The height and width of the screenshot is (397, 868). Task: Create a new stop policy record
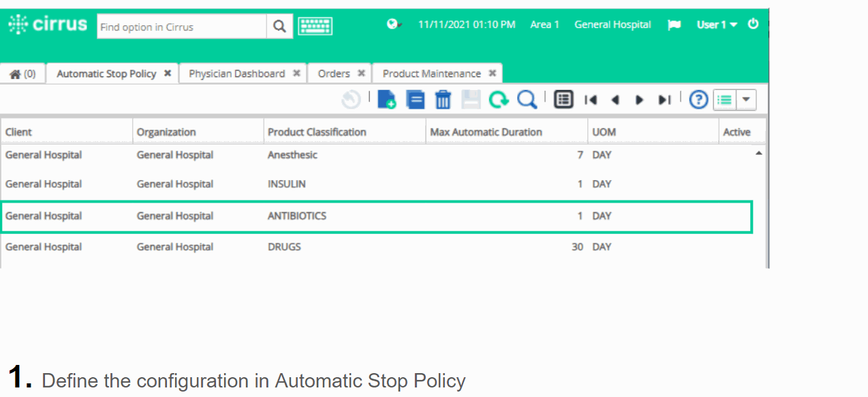(387, 99)
